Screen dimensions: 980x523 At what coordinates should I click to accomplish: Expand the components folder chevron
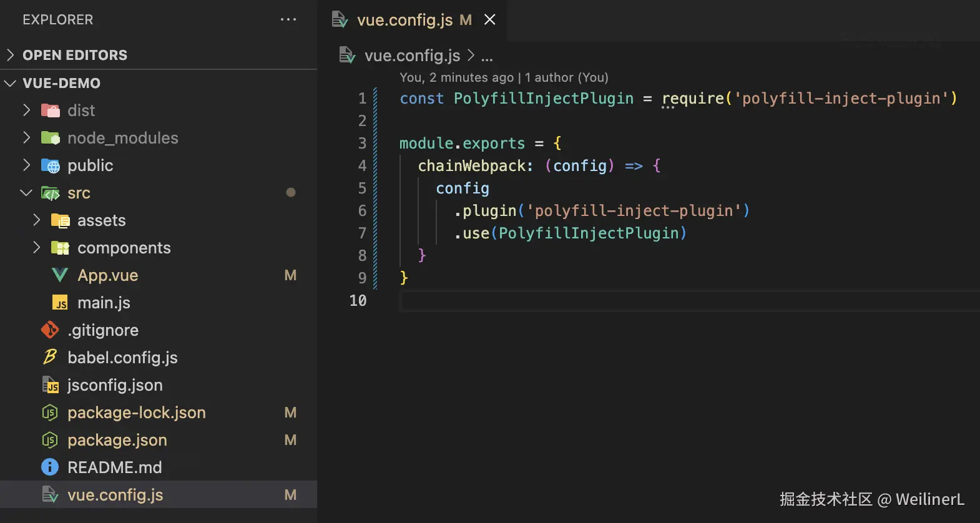(x=37, y=247)
